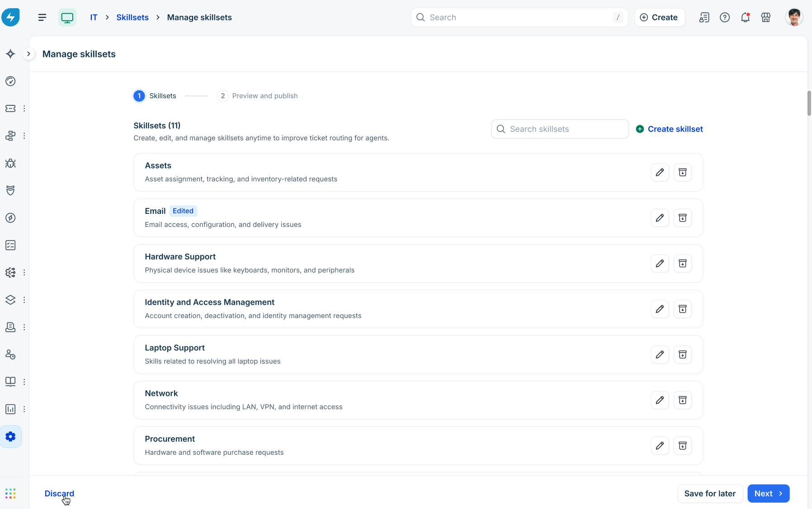
Task: Open the user profile avatar
Action: [794, 17]
